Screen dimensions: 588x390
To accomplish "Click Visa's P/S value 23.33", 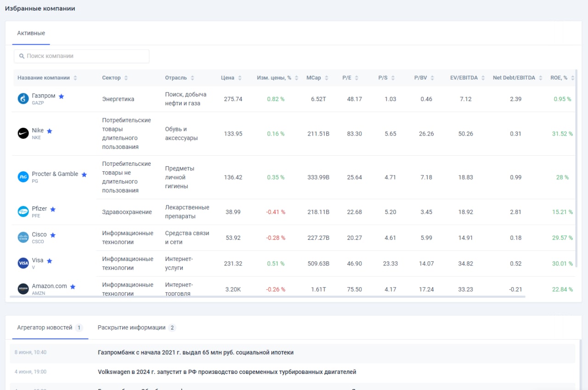I will pos(390,264).
